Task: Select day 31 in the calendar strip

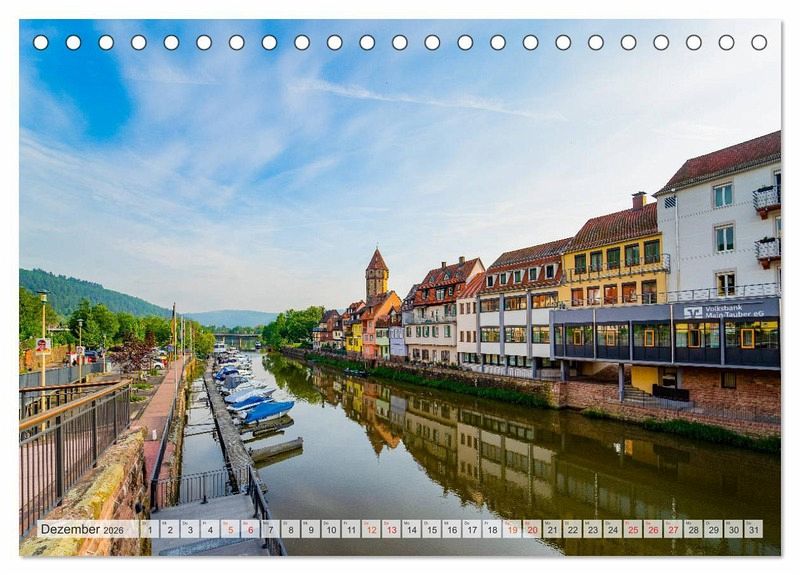Action: pos(754,529)
